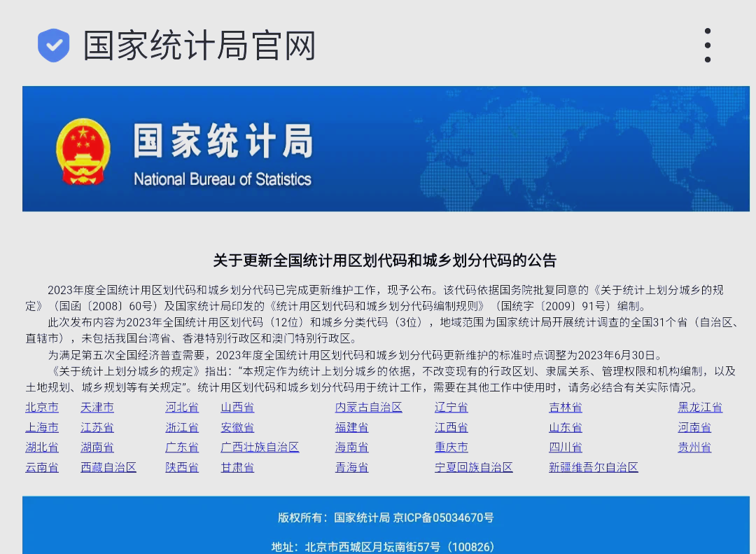Go to the 海南省 page
Screen dimensions: 756x554
(352, 448)
